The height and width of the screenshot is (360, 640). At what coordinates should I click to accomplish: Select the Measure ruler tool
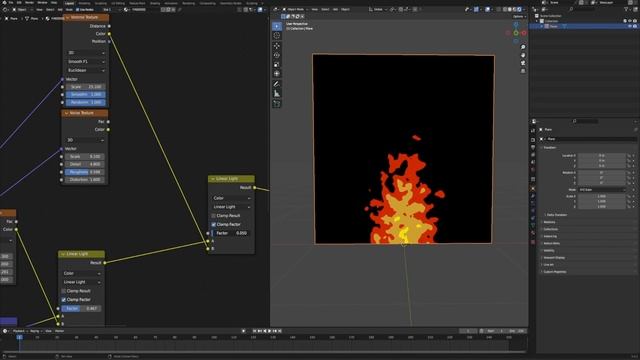(277, 94)
